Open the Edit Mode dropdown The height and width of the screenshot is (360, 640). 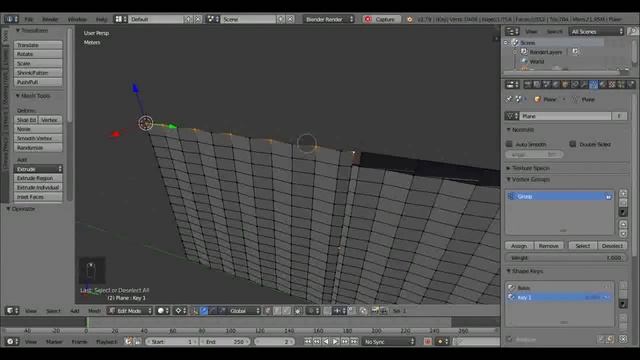[129, 311]
